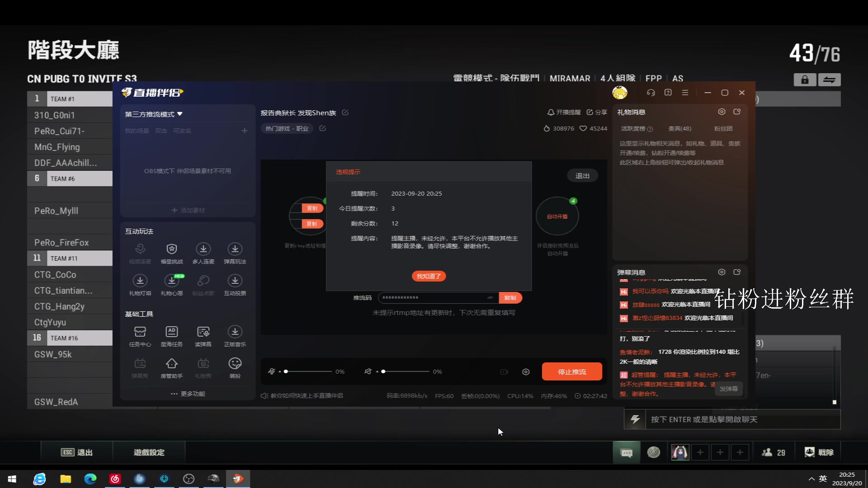This screenshot has width=868, height=488.
Task: Edit the 热门游戏 category pencil icon
Action: tap(323, 128)
